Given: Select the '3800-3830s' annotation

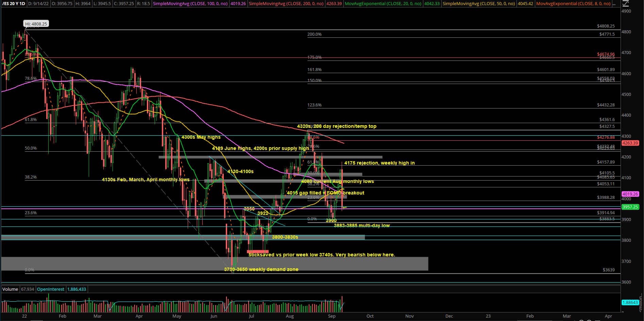Looking at the screenshot, I should click(285, 237).
